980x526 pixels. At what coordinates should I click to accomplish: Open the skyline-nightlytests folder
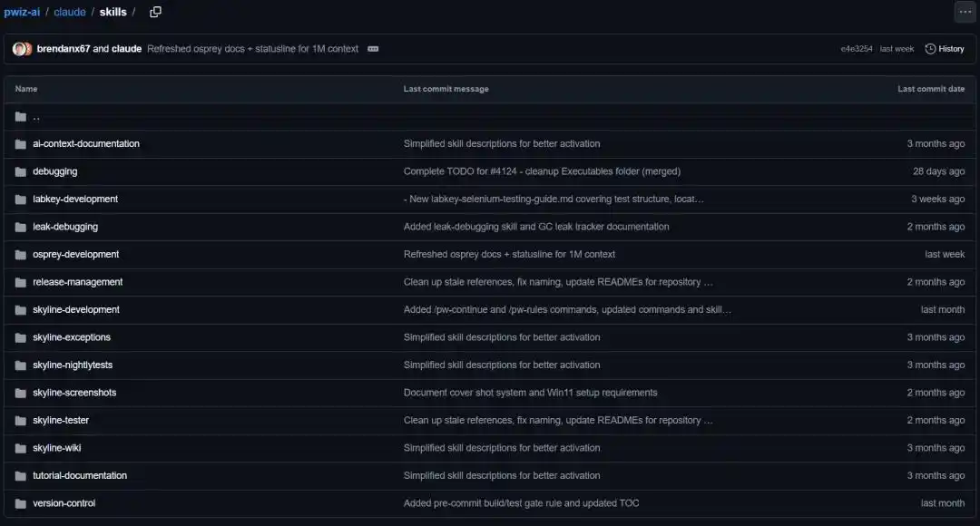[x=73, y=365]
